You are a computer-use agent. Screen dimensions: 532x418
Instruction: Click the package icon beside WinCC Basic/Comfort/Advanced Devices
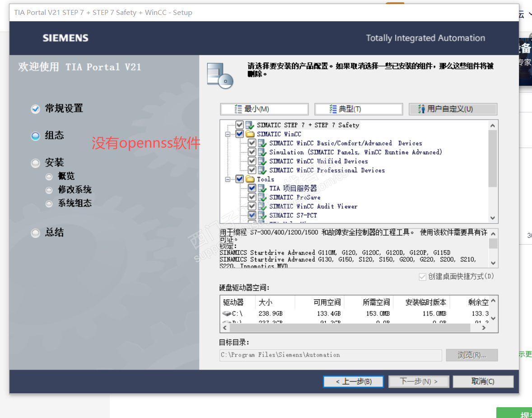coord(262,143)
